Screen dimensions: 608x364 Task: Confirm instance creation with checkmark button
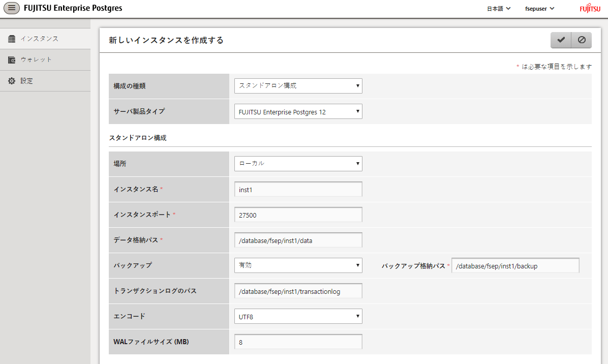(x=561, y=40)
